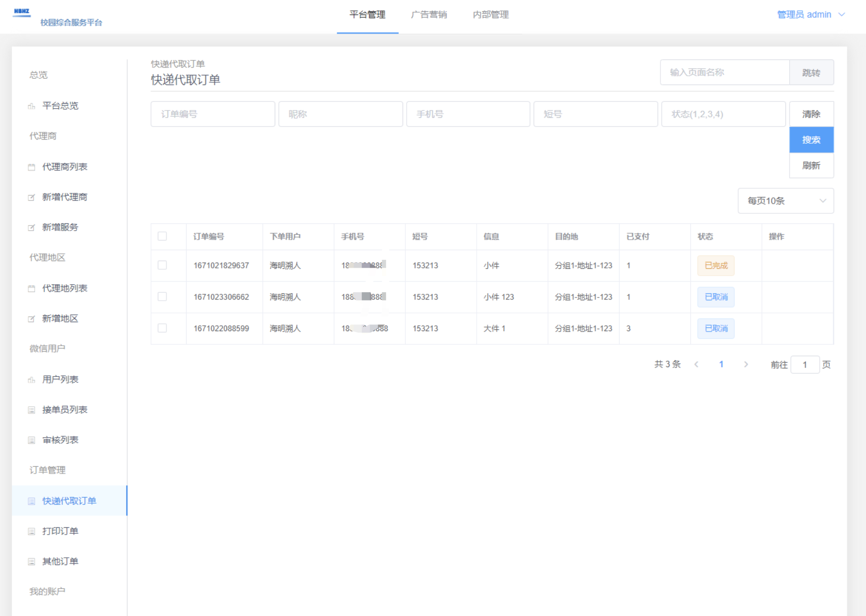Check the row for order 1671021829637

point(162,265)
